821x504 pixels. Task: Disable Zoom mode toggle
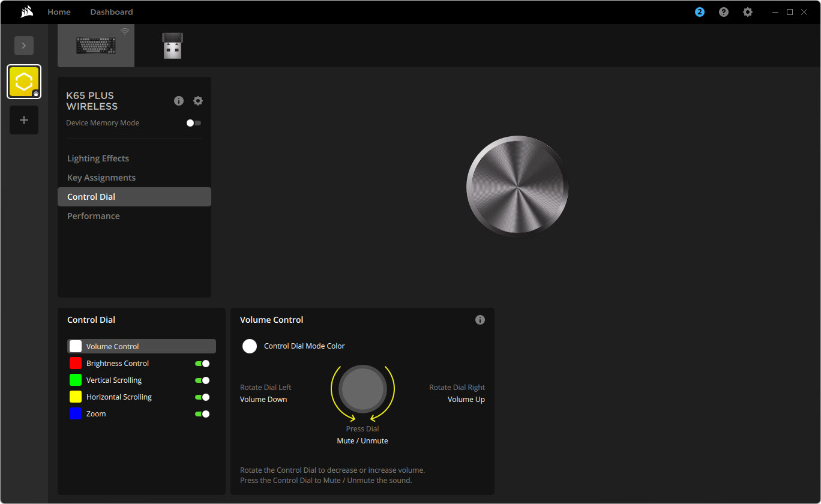[202, 414]
